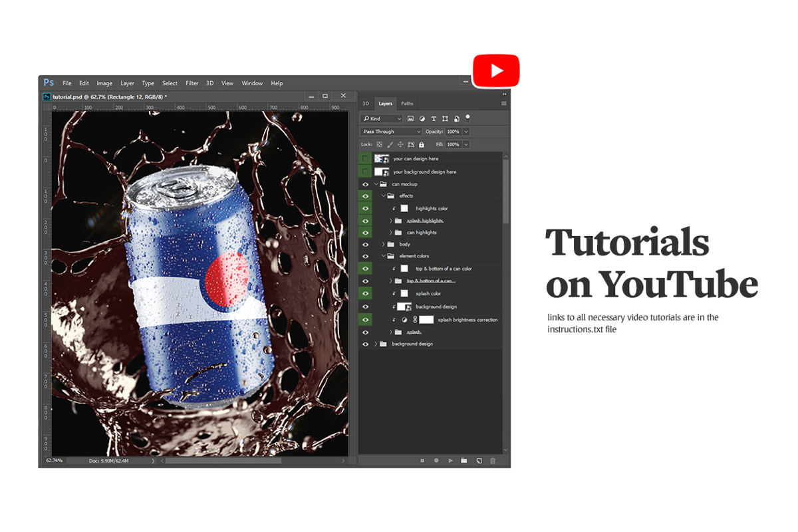Image resolution: width=798 pixels, height=532 pixels.
Task: Hide the bottom background design group
Action: (365, 344)
